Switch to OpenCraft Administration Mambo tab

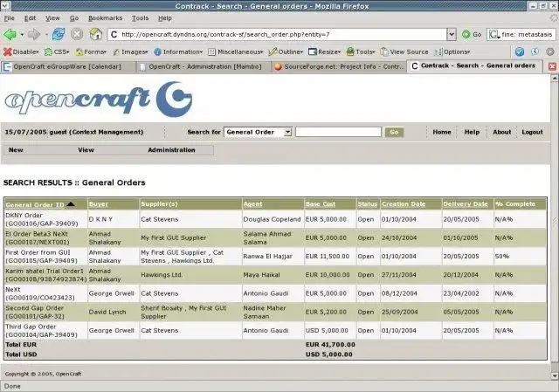[x=204, y=66]
